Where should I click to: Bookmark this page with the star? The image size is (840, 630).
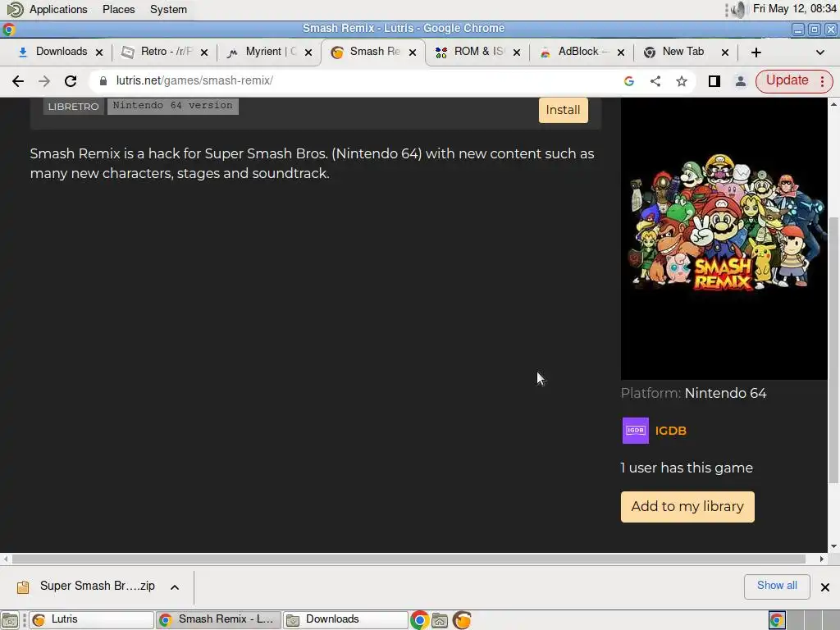pos(682,81)
